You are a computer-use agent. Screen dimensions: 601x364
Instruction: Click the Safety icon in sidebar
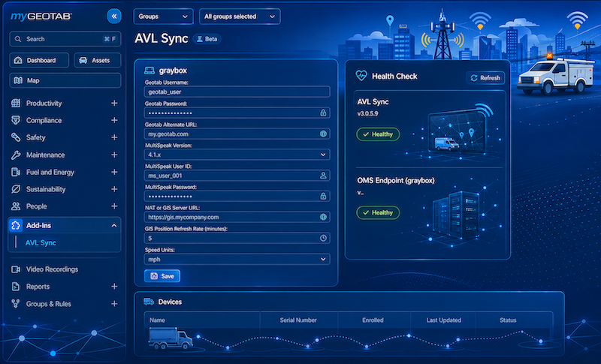click(x=16, y=137)
